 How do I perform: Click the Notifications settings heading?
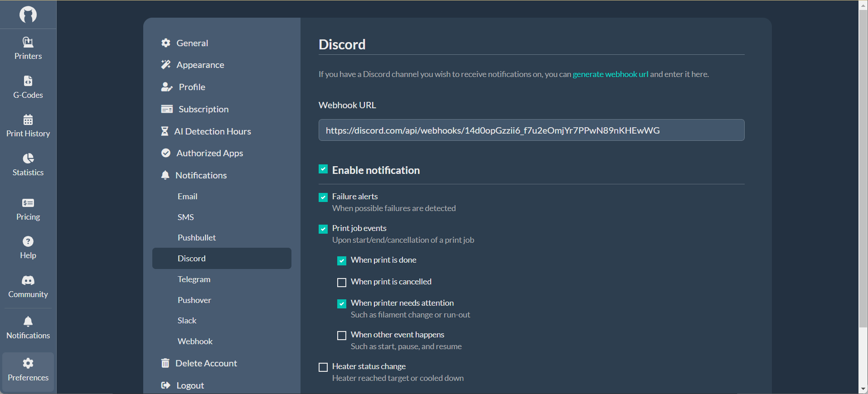click(x=201, y=175)
